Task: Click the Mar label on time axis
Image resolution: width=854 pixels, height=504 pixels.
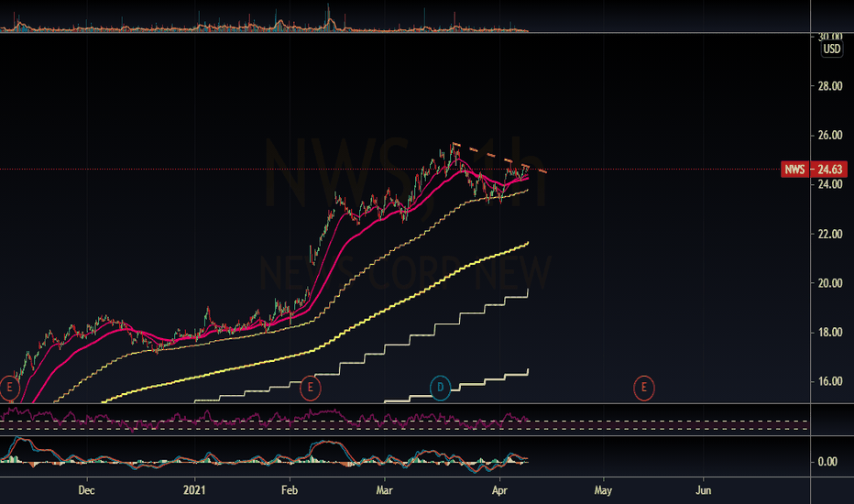Action: (385, 490)
